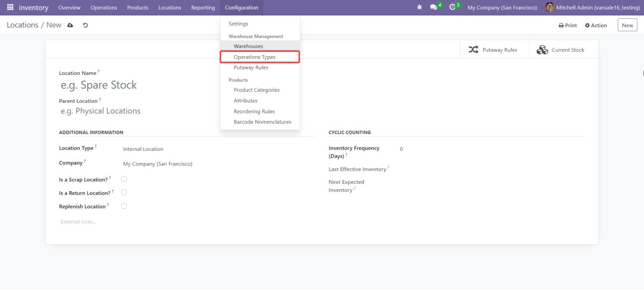Choose Reordering Rules menu entry
The width and height of the screenshot is (644, 290).
[254, 111]
